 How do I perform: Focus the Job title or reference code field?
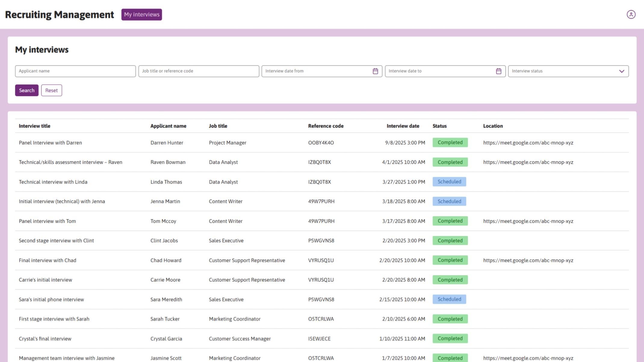tap(199, 71)
